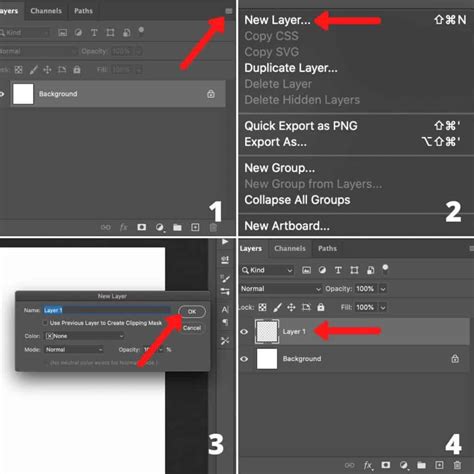Filter for pixel layers in step 1 panel
This screenshot has width=474, height=474.
[62, 32]
